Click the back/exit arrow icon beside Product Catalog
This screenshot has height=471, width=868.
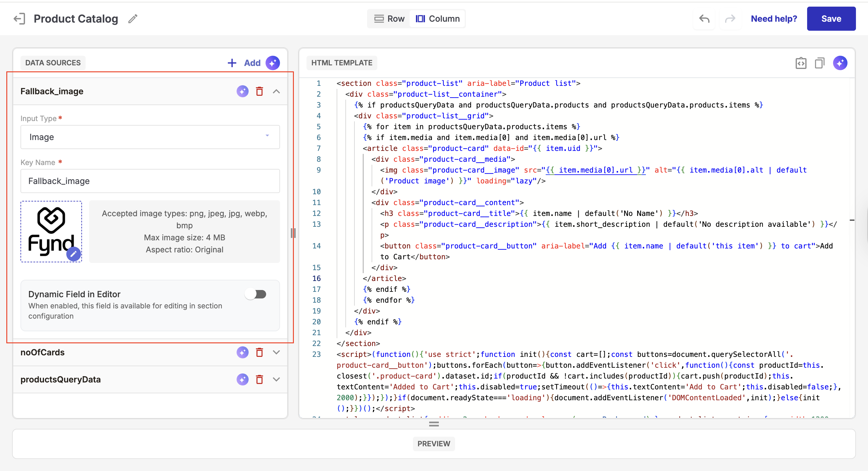pyautogui.click(x=19, y=19)
